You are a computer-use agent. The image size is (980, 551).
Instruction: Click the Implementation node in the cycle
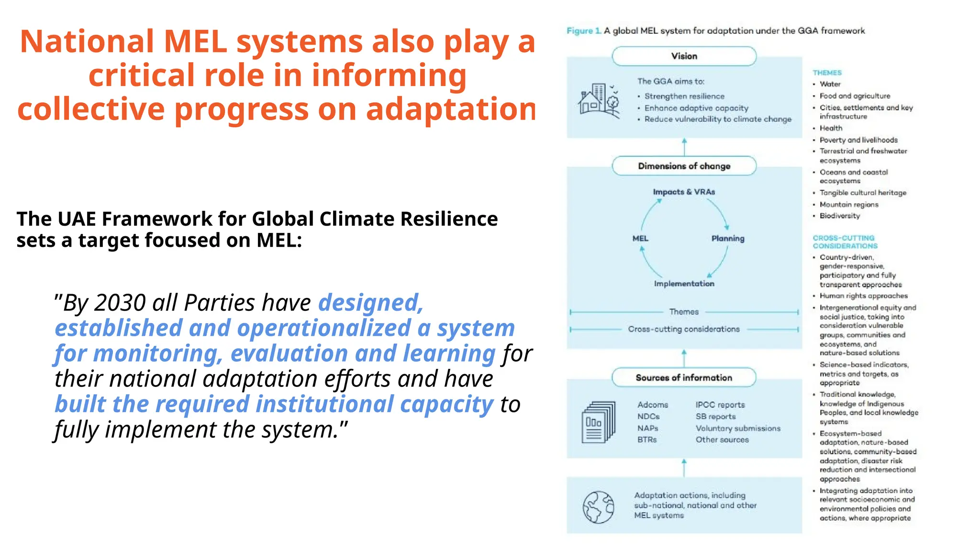684,284
